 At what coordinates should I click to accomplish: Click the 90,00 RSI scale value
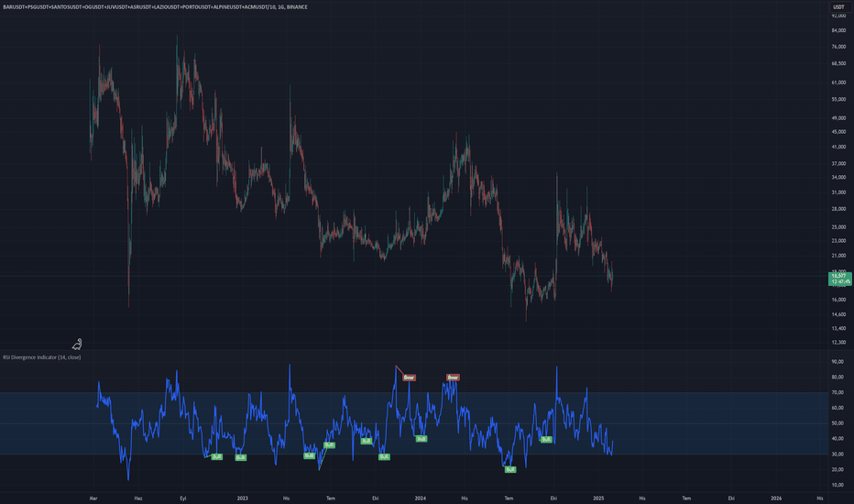[838, 362]
